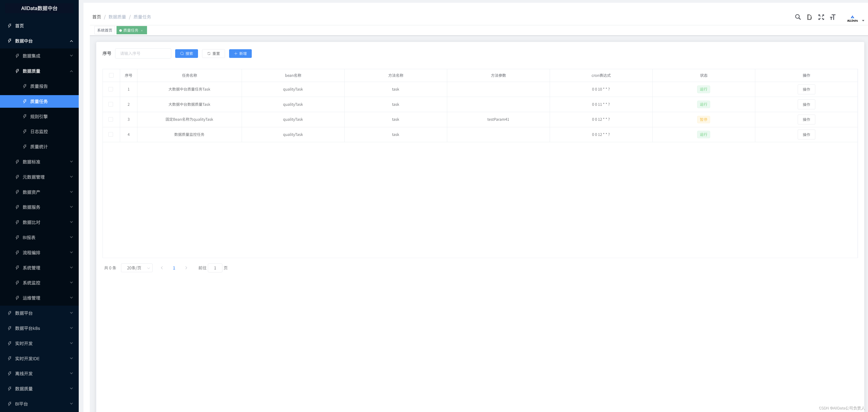868x412 pixels.
Task: Click the lightning icon beside 质量统计
Action: (25, 147)
